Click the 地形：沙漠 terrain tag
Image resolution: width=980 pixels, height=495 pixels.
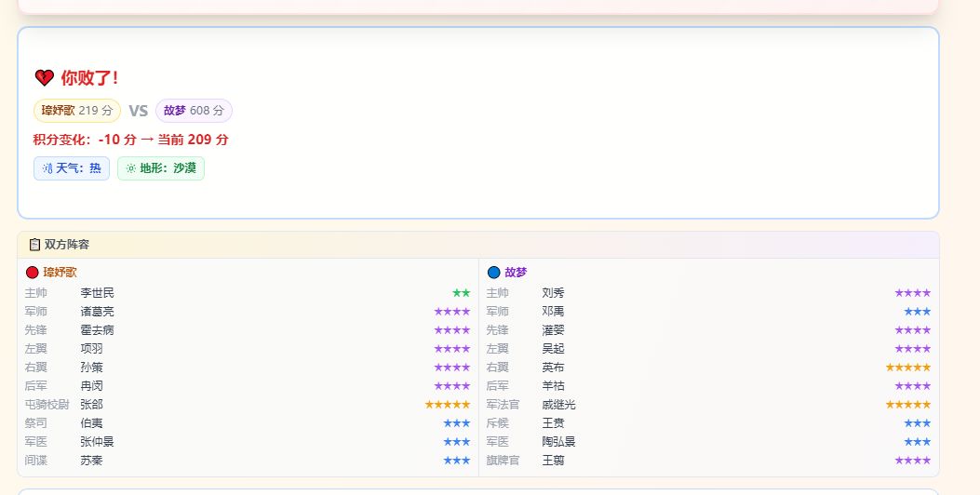click(161, 168)
